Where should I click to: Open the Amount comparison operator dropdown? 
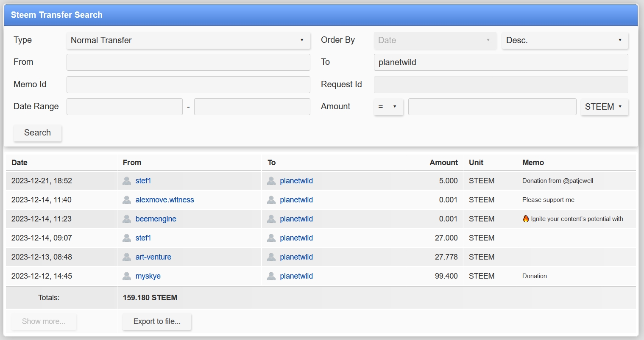tap(388, 107)
